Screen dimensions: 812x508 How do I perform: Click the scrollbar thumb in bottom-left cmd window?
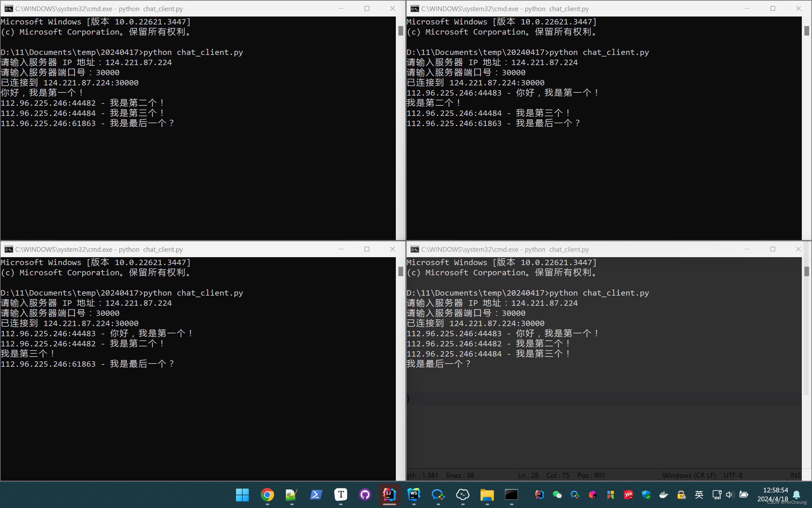(x=401, y=271)
